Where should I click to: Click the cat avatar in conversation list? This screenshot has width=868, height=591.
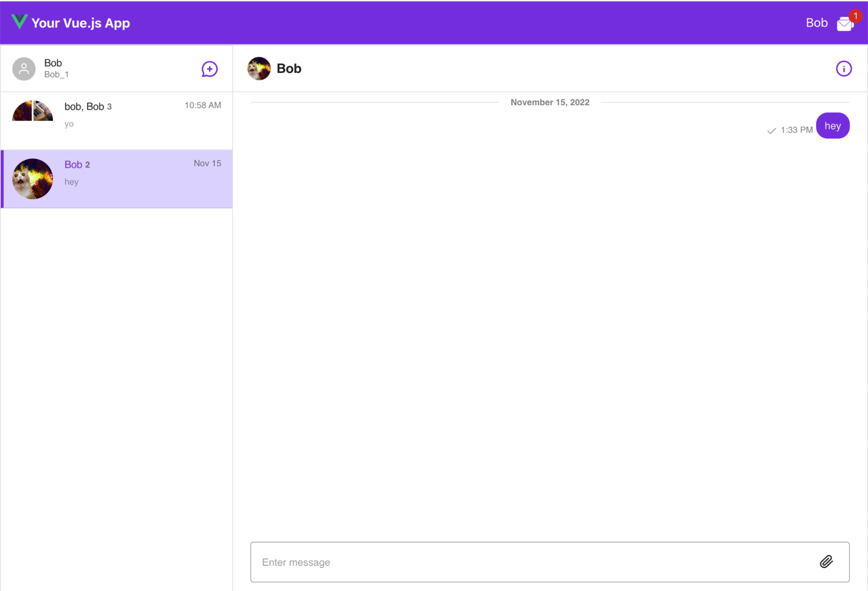point(33,178)
